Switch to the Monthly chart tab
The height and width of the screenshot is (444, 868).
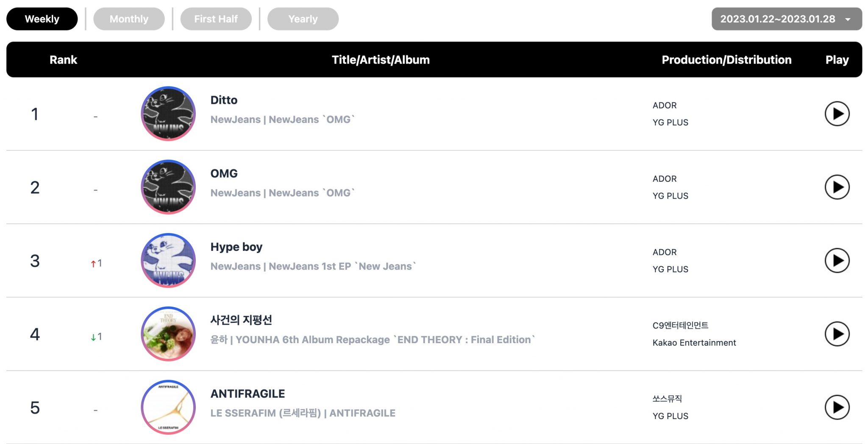(x=129, y=19)
